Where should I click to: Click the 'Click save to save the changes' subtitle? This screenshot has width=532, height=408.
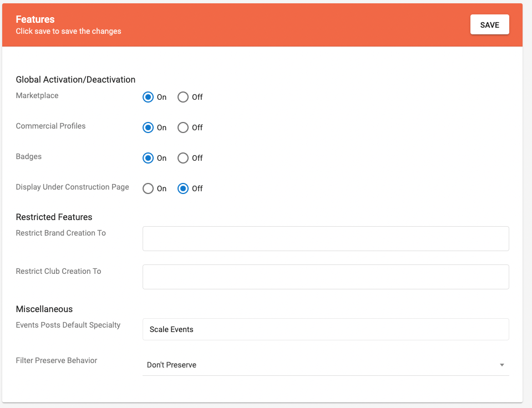pyautogui.click(x=68, y=32)
